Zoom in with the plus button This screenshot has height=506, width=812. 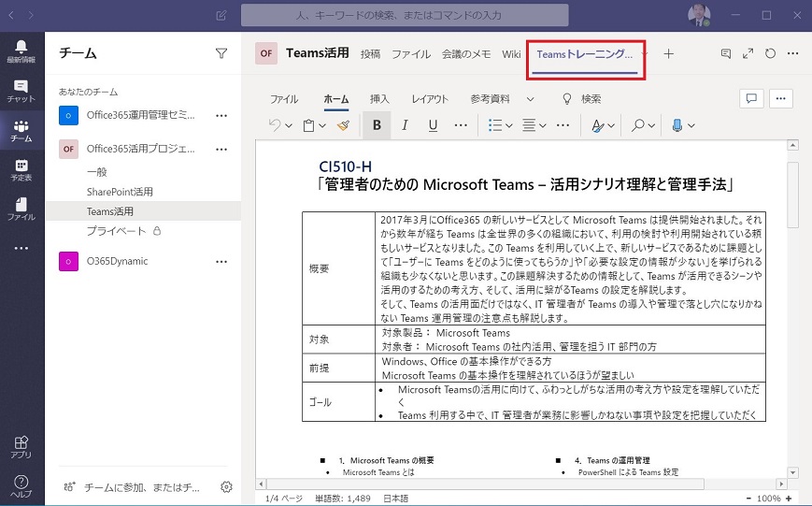click(x=789, y=499)
